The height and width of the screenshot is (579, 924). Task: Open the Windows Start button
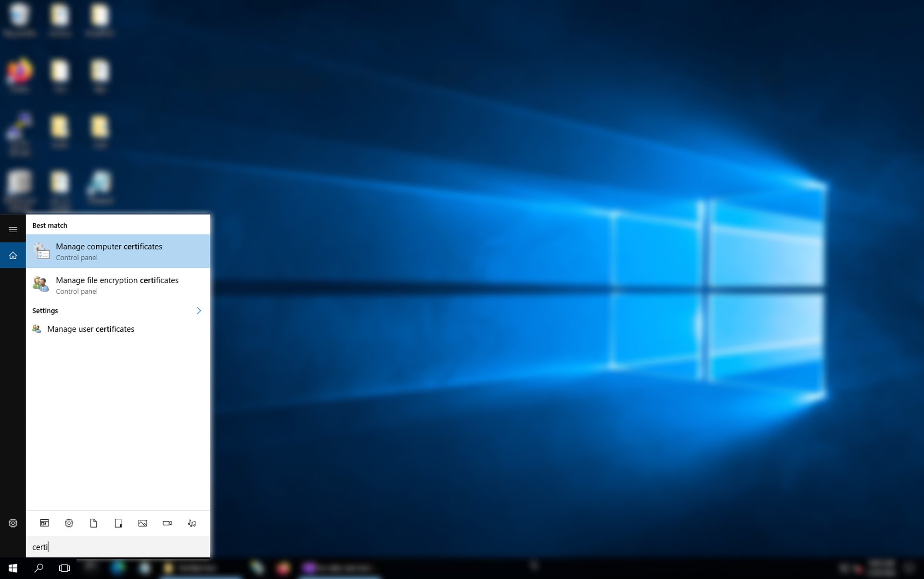pyautogui.click(x=13, y=568)
